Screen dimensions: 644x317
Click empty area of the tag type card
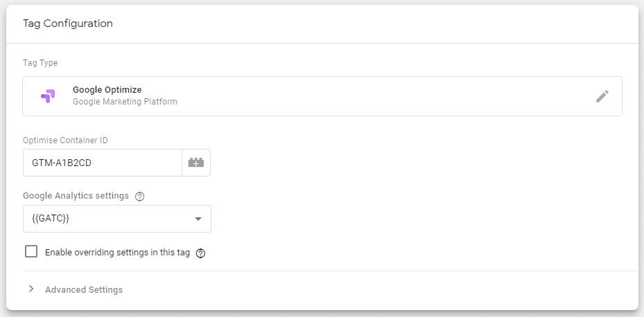(369, 96)
